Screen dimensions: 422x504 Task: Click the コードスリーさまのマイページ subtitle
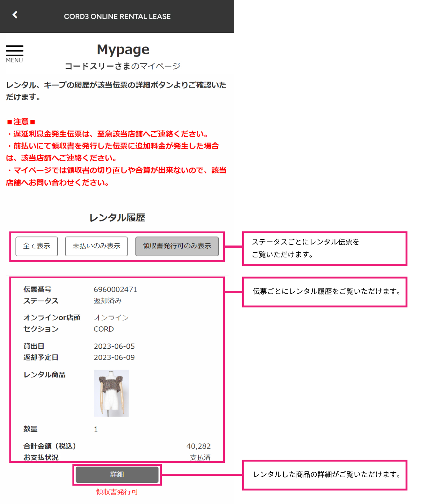123,66
